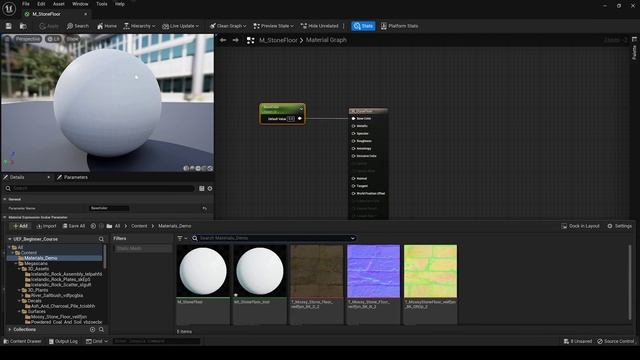
Task: Switch to the Details tab
Action: pos(17,178)
